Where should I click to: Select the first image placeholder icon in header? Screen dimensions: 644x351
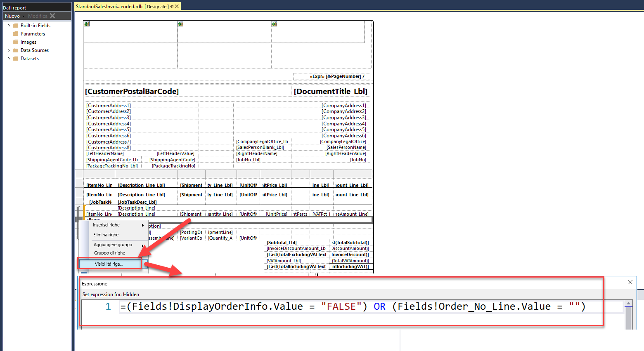click(87, 24)
